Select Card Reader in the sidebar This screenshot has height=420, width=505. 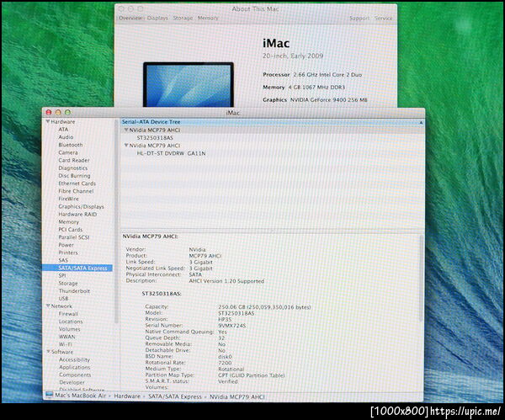pyautogui.click(x=74, y=161)
